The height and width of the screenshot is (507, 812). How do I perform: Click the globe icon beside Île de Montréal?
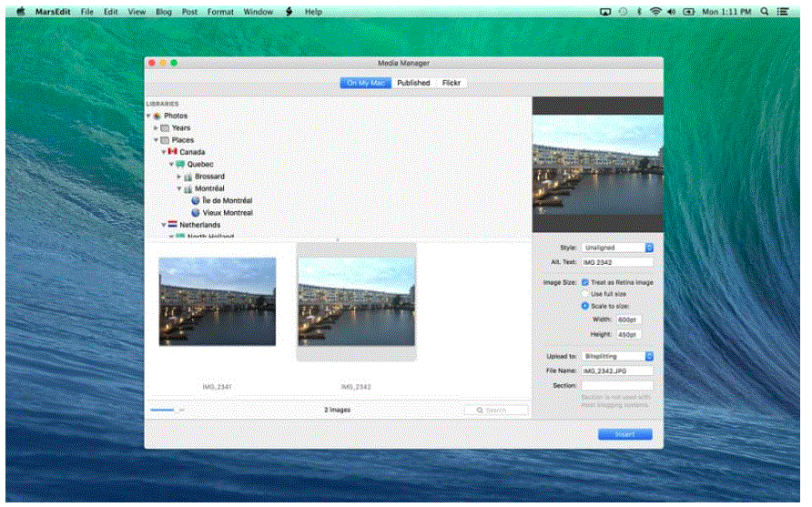(x=195, y=200)
